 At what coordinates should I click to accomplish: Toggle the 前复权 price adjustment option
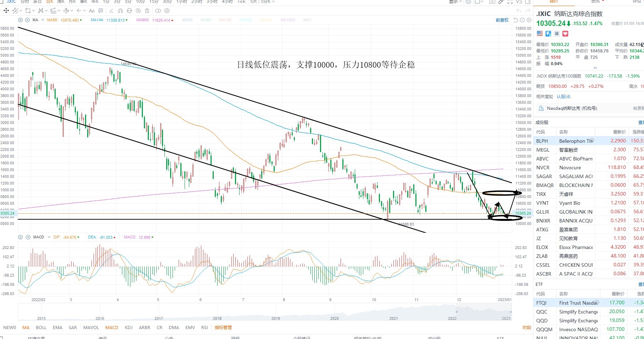point(502,20)
